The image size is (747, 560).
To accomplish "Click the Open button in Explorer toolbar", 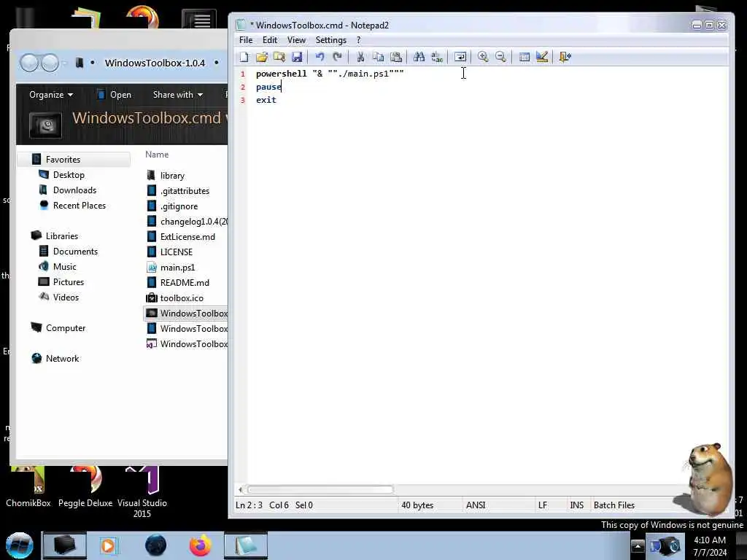I will point(115,95).
